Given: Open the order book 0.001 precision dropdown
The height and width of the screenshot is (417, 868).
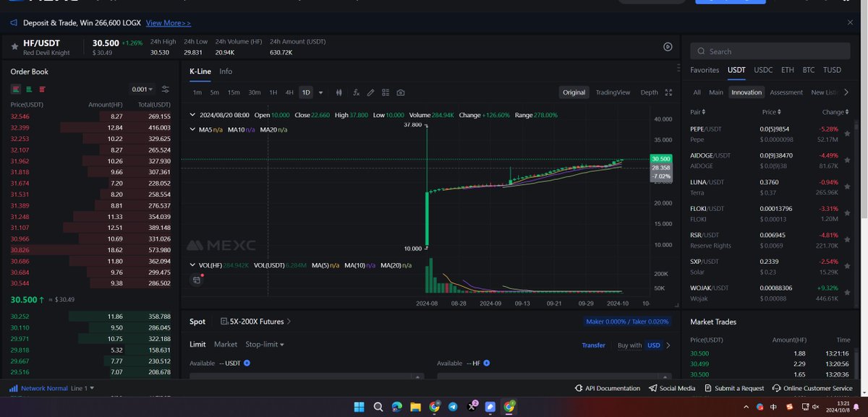Looking at the screenshot, I should coord(142,89).
